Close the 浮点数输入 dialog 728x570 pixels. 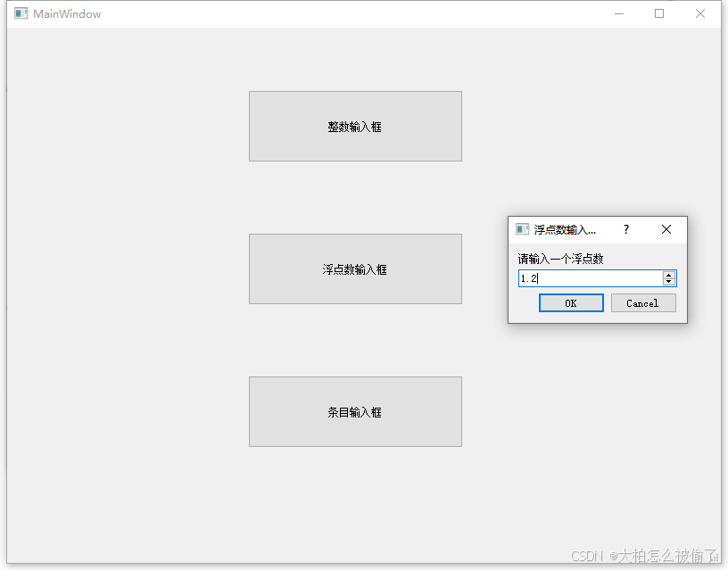[x=666, y=229]
